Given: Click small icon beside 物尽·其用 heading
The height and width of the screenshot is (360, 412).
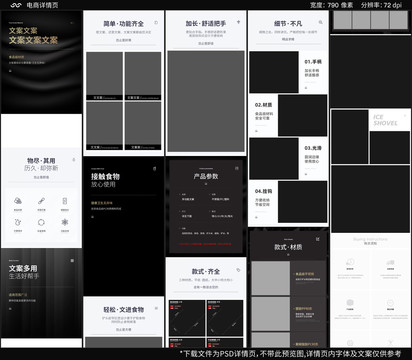Looking at the screenshot, I should coord(74,160).
